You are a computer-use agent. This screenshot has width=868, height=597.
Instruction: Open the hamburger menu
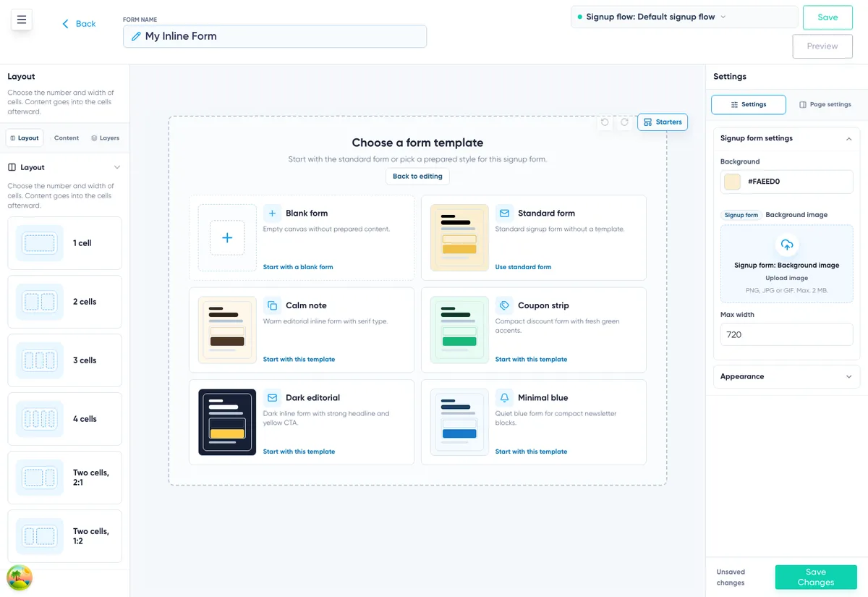22,20
